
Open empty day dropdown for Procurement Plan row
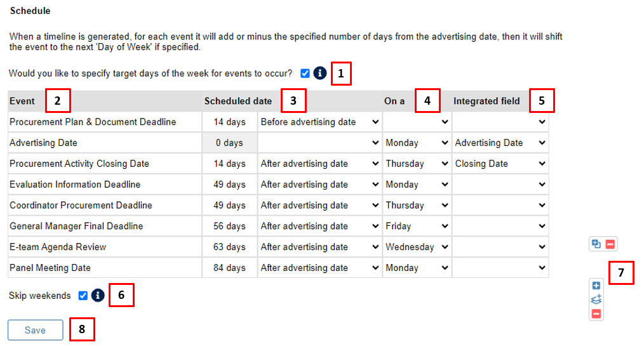point(417,122)
